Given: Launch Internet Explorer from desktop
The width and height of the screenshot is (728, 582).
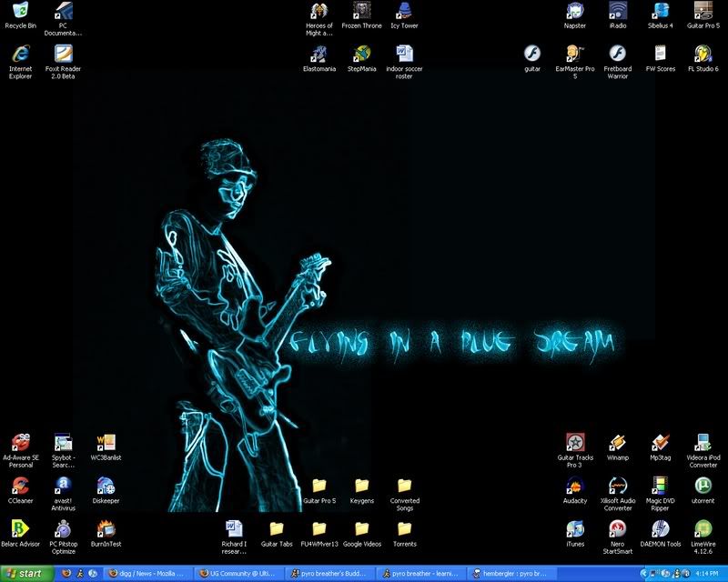Looking at the screenshot, I should point(20,54).
